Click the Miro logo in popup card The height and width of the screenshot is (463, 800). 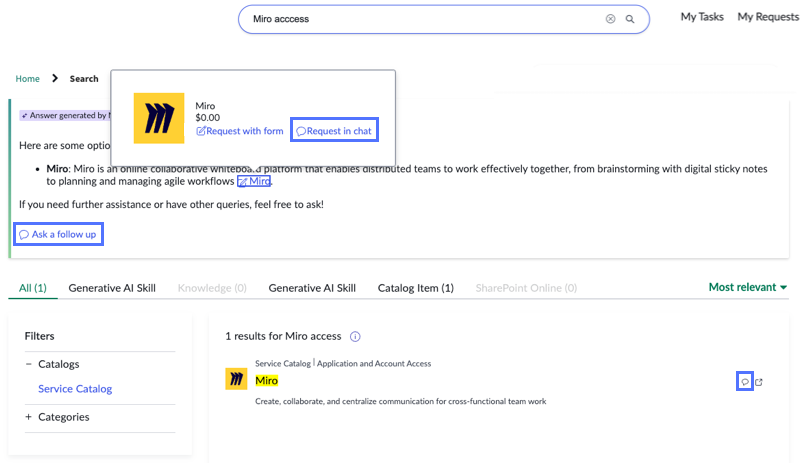(x=159, y=118)
